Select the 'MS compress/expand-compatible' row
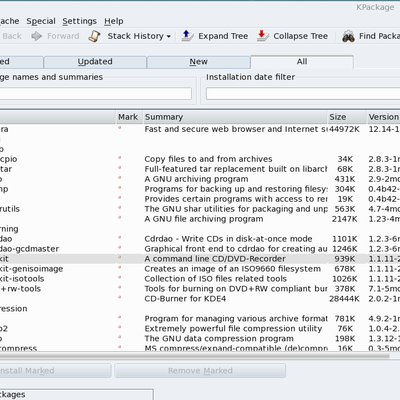The width and height of the screenshot is (400, 400). pos(236,348)
